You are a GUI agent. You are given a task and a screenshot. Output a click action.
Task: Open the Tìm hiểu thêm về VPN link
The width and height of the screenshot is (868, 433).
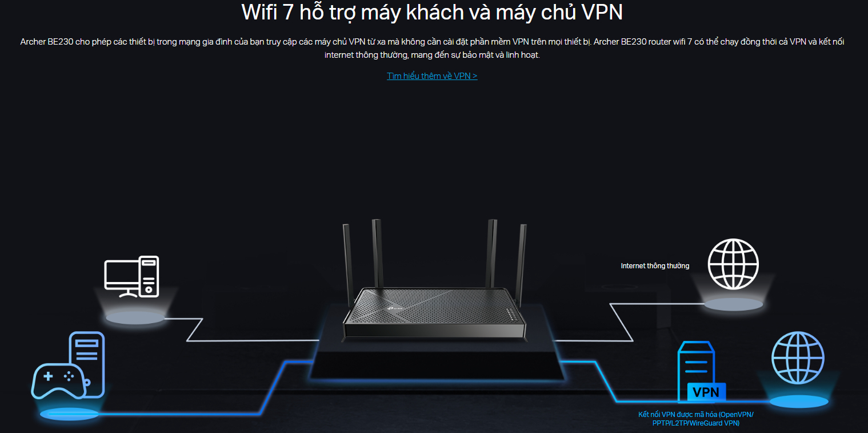click(432, 76)
